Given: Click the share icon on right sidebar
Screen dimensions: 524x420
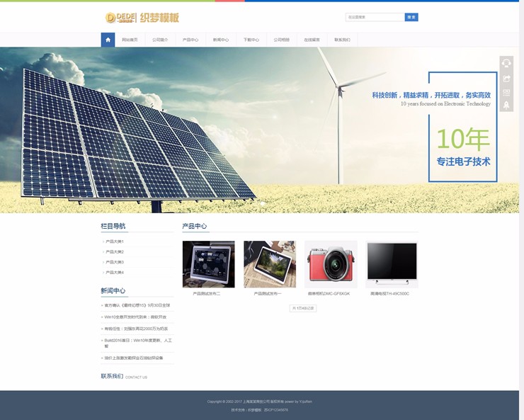Looking at the screenshot, I should (506, 79).
